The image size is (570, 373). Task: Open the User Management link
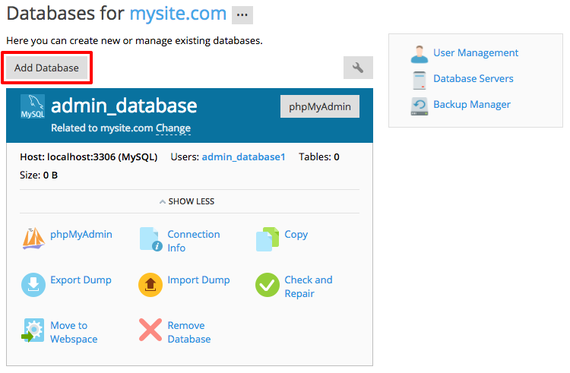475,53
